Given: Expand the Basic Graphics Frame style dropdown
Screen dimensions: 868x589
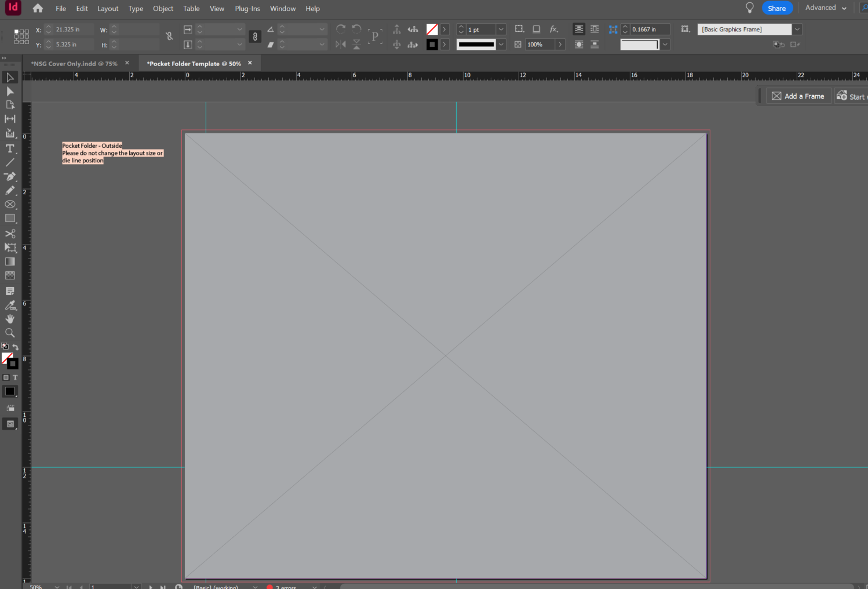Looking at the screenshot, I should click(x=797, y=29).
